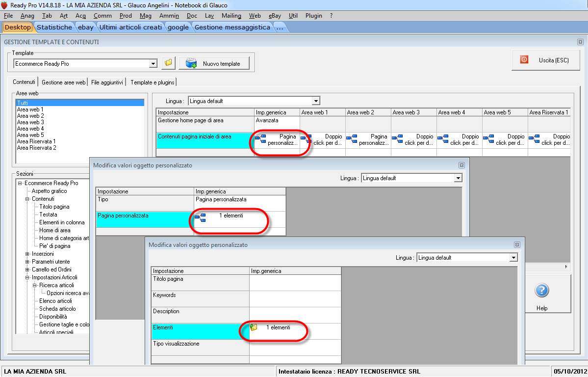
Task: Click the Nuovo template button
Action: coord(214,63)
